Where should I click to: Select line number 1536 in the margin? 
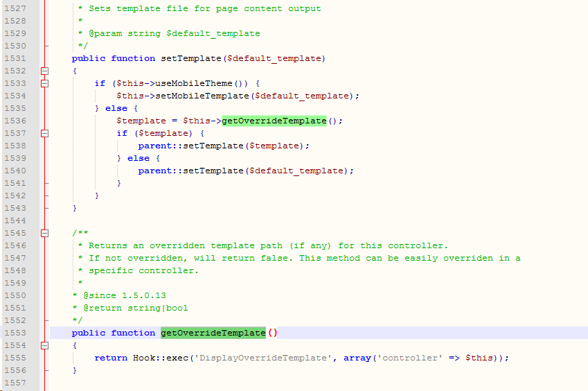coord(15,121)
